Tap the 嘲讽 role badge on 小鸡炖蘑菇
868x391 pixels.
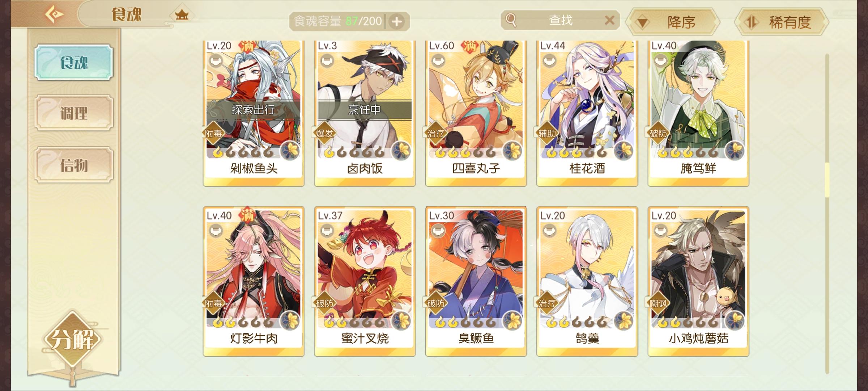tap(658, 303)
